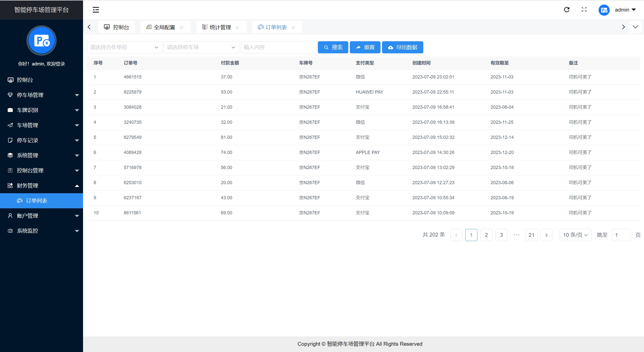
Task: Go to page 2 of orders
Action: tap(486, 235)
